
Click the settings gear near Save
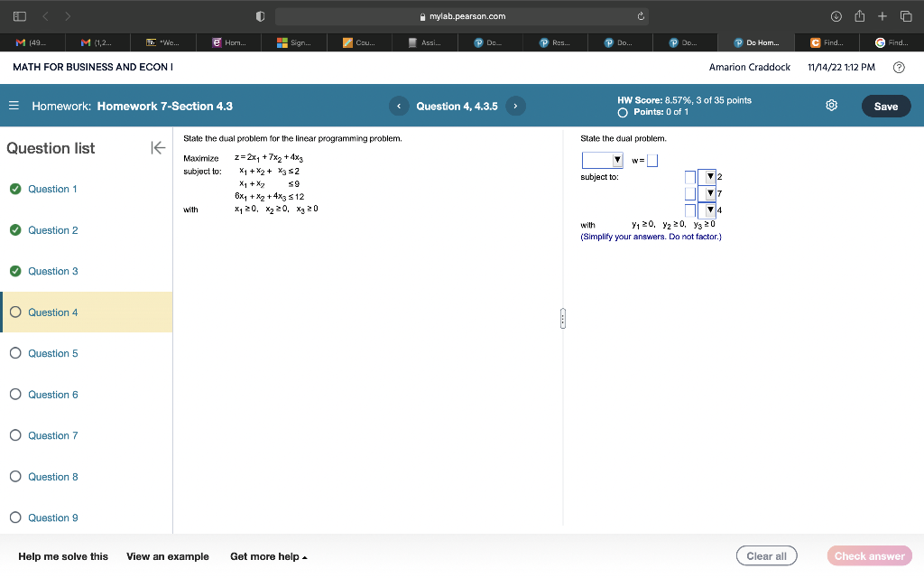pyautogui.click(x=831, y=106)
